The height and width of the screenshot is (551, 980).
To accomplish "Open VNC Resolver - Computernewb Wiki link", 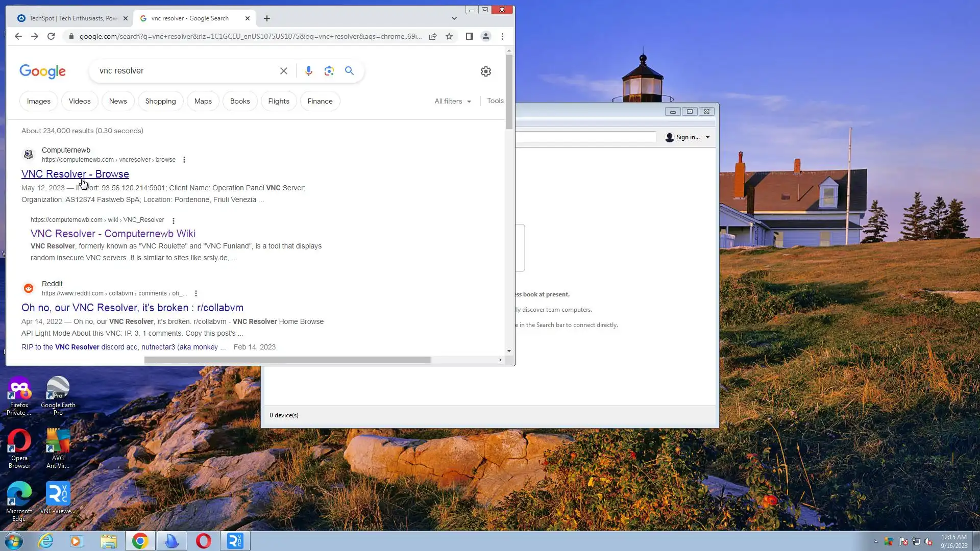I will click(x=113, y=234).
